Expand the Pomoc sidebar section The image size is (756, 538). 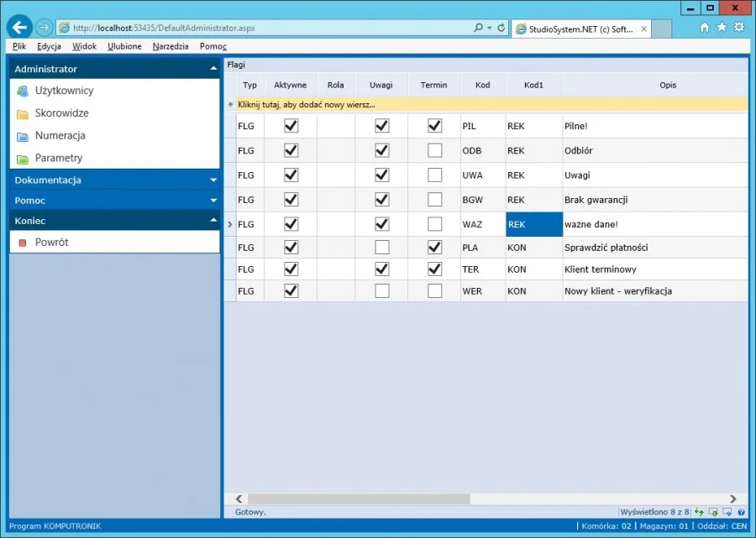(114, 201)
